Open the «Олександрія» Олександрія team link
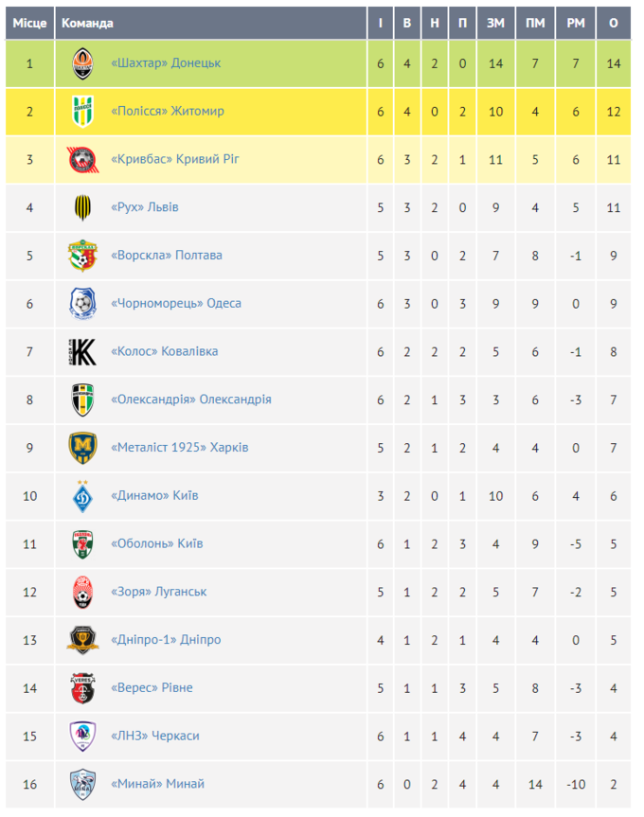644x817 pixels. point(191,400)
